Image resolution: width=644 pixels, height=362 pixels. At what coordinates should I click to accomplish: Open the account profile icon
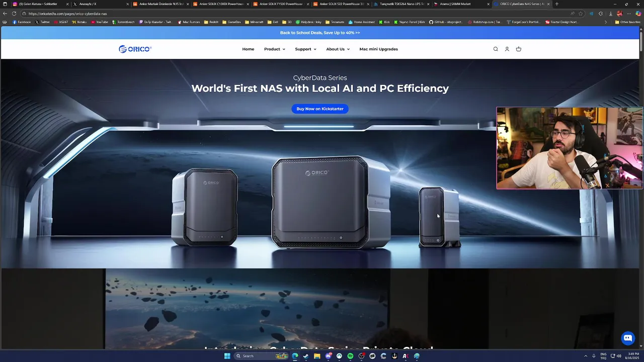507,49
